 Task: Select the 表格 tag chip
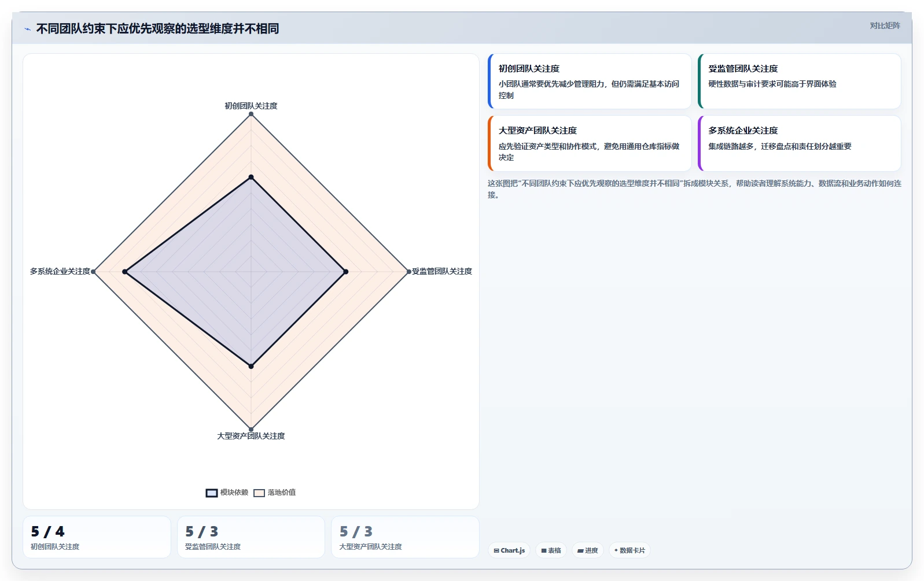coord(551,550)
